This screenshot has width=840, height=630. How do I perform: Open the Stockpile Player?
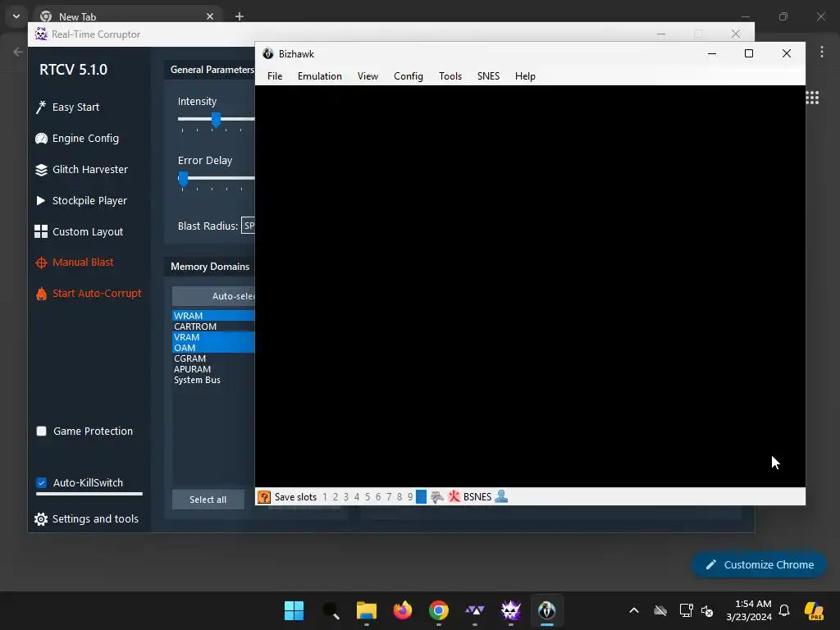pyautogui.click(x=81, y=200)
